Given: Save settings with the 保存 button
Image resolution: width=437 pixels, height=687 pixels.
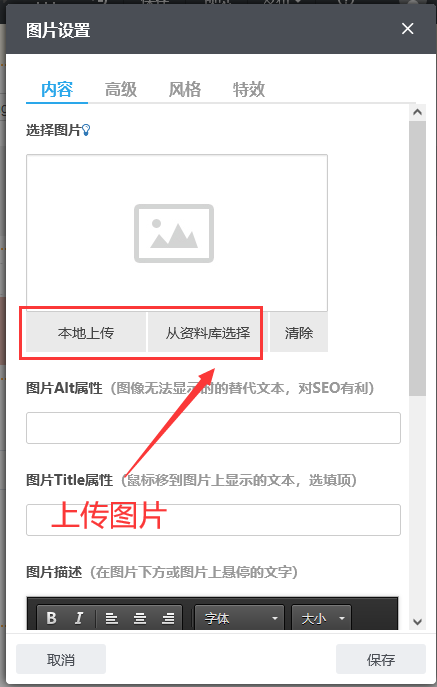Looking at the screenshot, I should pos(381,659).
